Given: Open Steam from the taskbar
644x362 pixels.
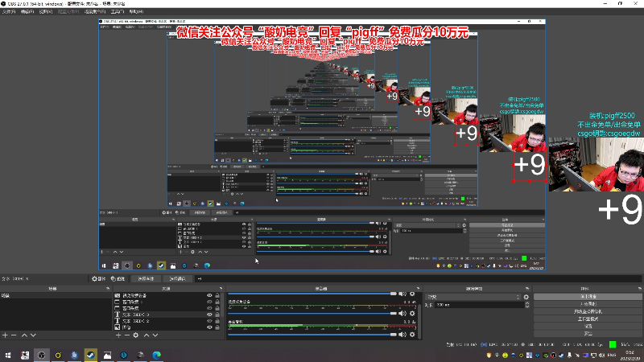Looking at the screenshot, I should tap(91, 355).
